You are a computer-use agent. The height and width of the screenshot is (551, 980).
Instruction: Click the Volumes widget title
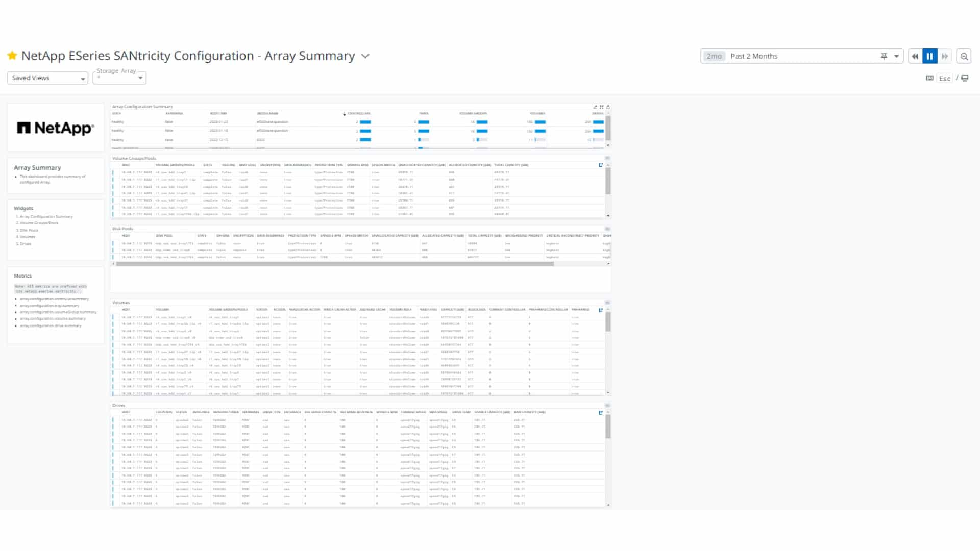(121, 303)
